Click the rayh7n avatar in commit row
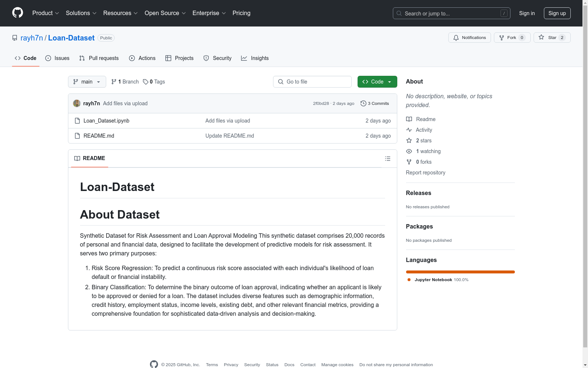Image resolution: width=588 pixels, height=368 pixels. click(77, 103)
